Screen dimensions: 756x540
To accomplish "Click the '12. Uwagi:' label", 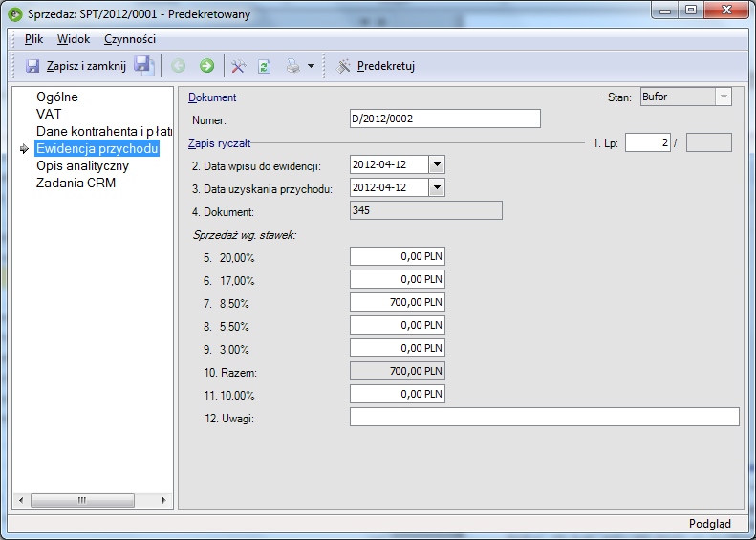I will [229, 419].
